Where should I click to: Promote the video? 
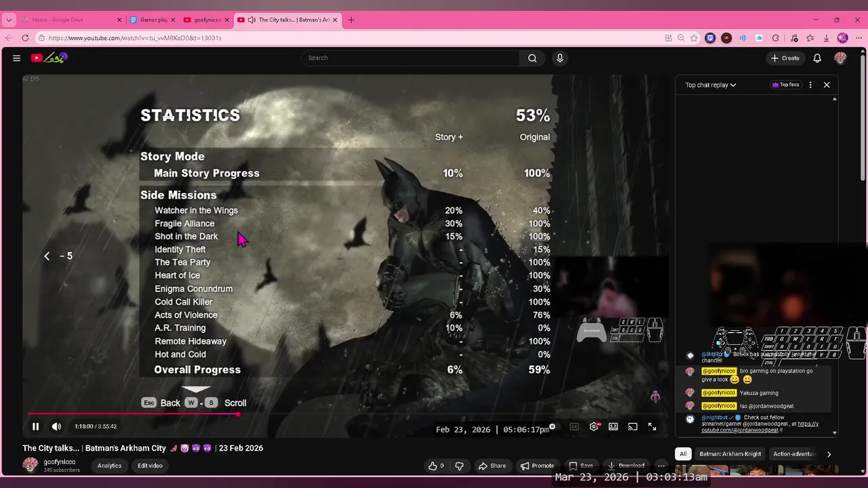tap(538, 466)
